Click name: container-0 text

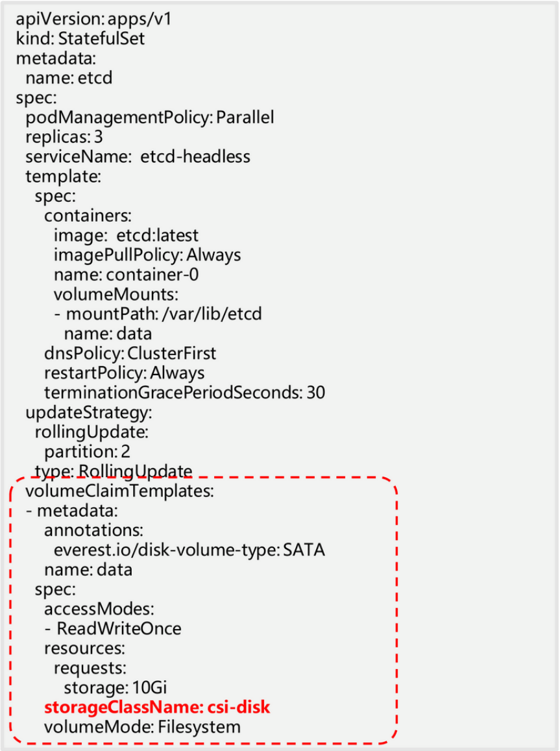(x=126, y=275)
